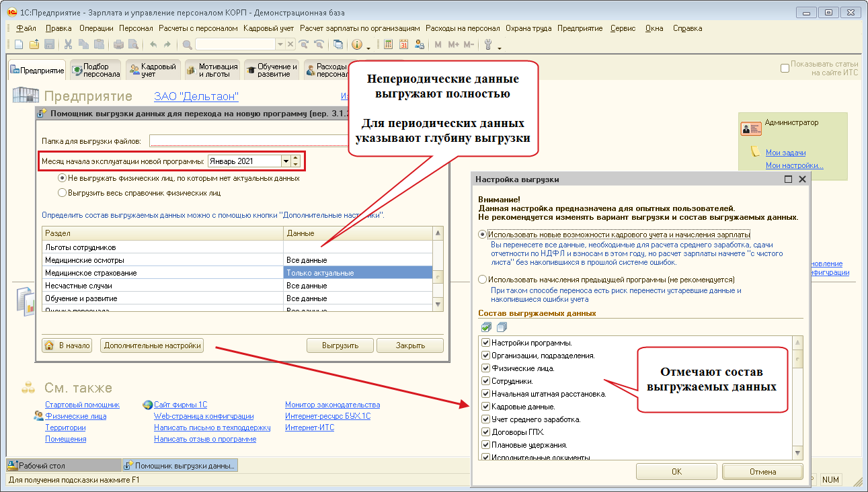Click the Copy toolbar icon
The height and width of the screenshot is (492, 868).
pos(83,44)
